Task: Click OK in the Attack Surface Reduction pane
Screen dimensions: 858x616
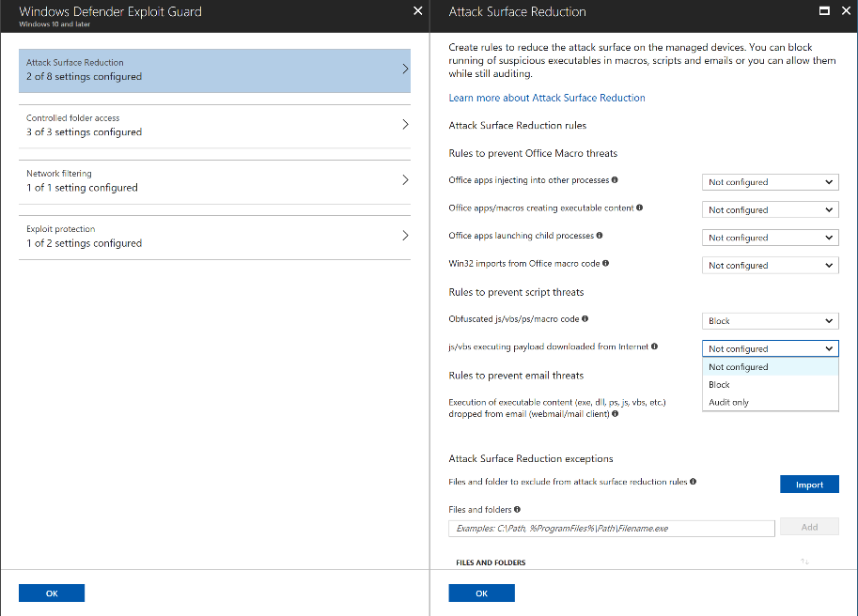Action: pyautogui.click(x=481, y=593)
